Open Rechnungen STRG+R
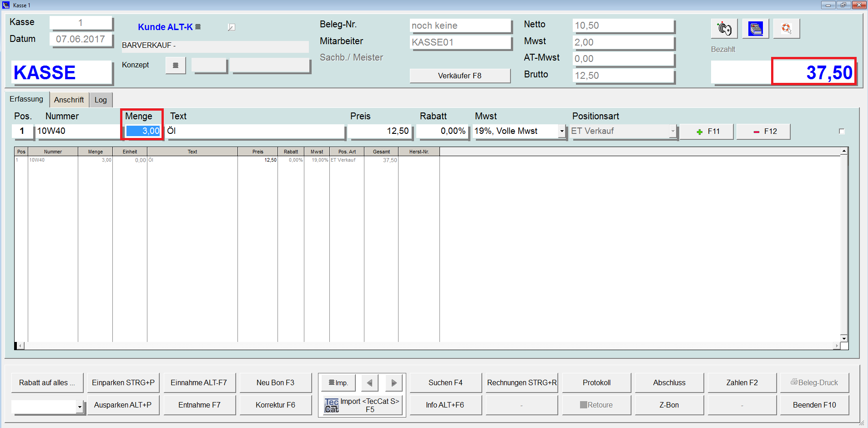The width and height of the screenshot is (868, 428). [522, 383]
